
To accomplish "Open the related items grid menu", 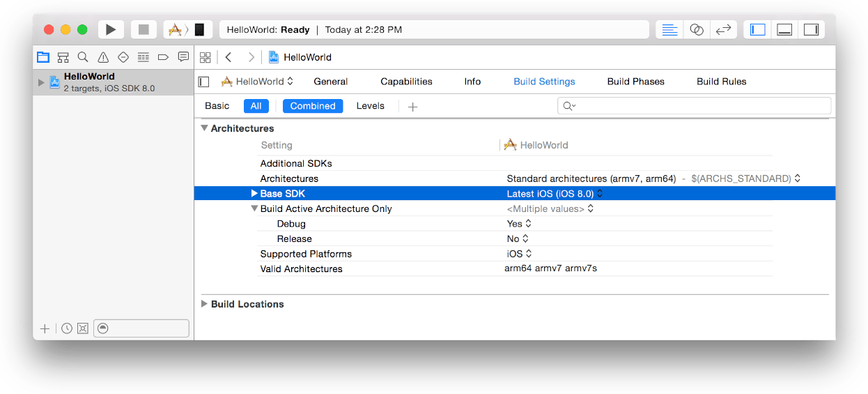I will (x=205, y=57).
